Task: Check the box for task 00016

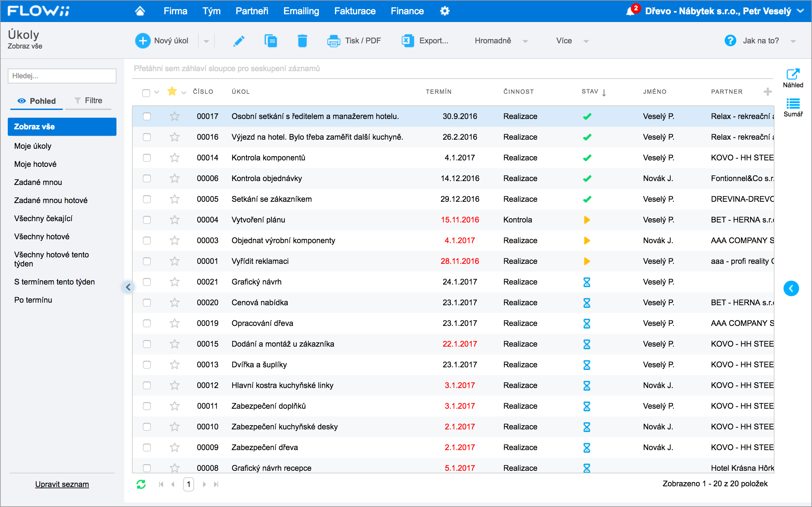Action: (147, 137)
